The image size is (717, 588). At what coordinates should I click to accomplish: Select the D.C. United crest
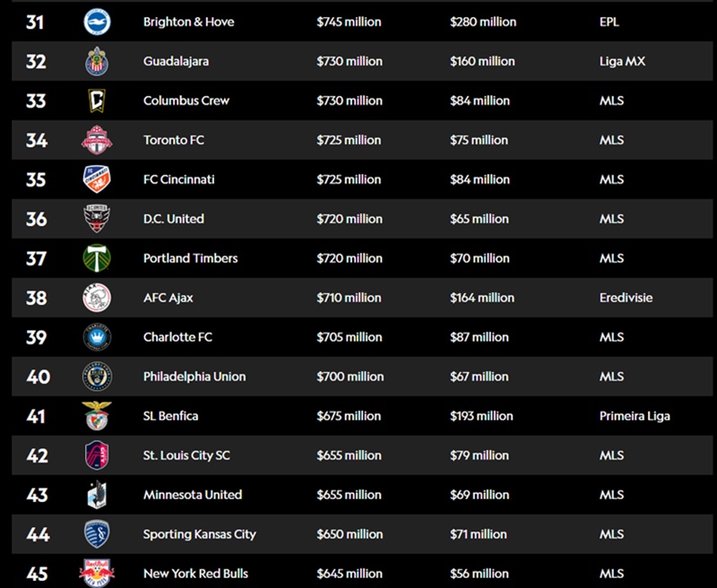point(97,219)
